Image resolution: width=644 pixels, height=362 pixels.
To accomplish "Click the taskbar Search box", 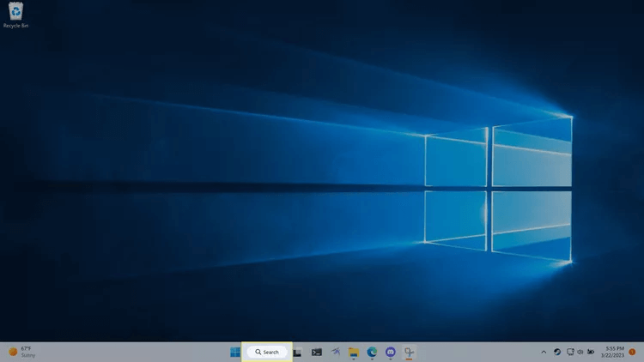I will pyautogui.click(x=267, y=352).
